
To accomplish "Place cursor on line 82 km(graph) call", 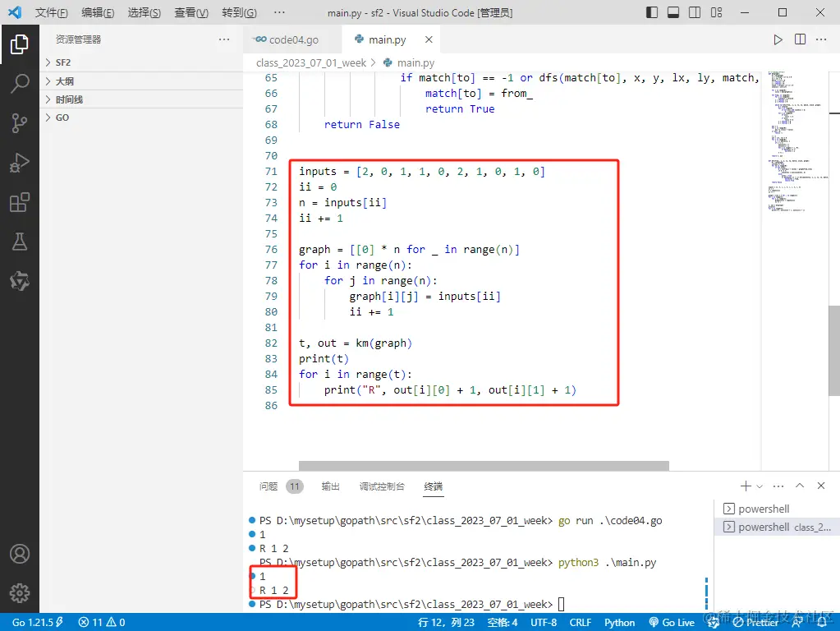I will click(x=383, y=343).
